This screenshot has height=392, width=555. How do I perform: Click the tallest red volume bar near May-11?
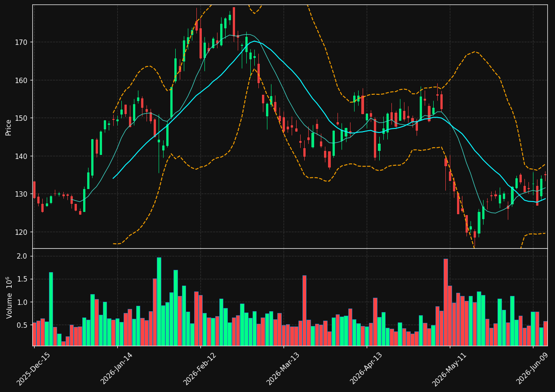(446, 302)
